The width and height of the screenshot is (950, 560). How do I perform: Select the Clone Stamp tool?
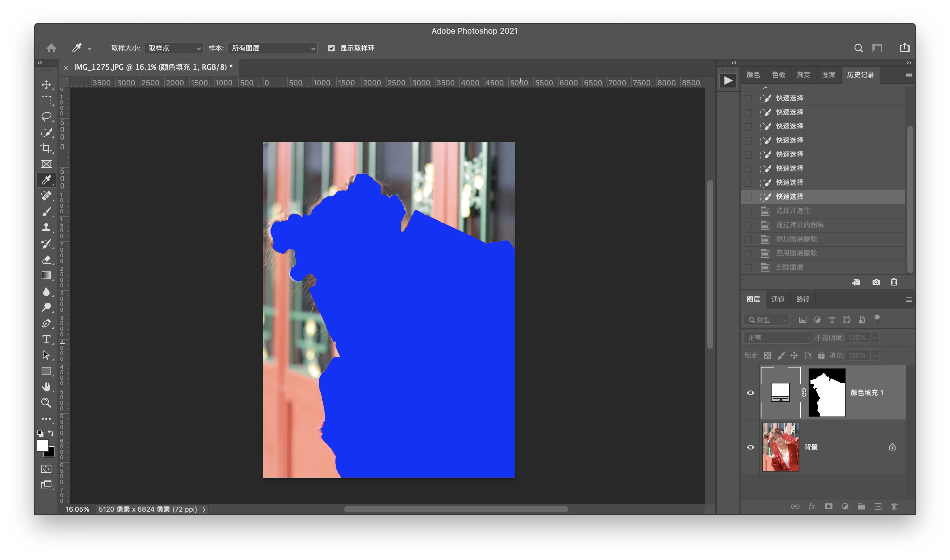point(46,228)
